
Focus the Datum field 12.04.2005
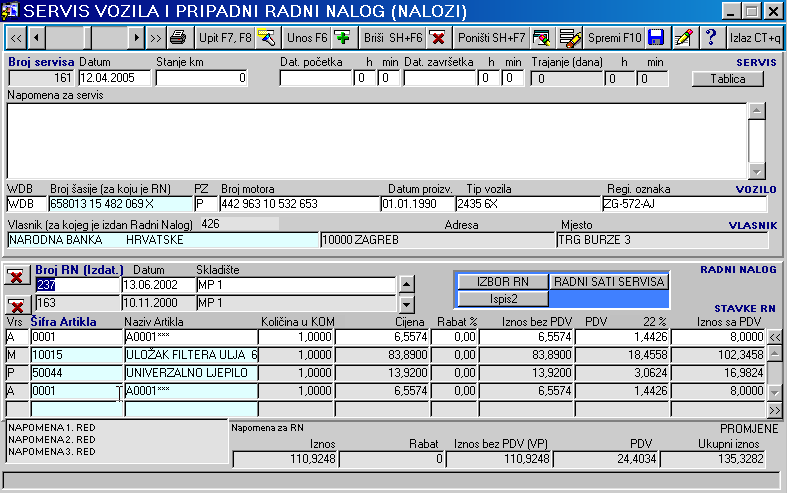pos(114,78)
